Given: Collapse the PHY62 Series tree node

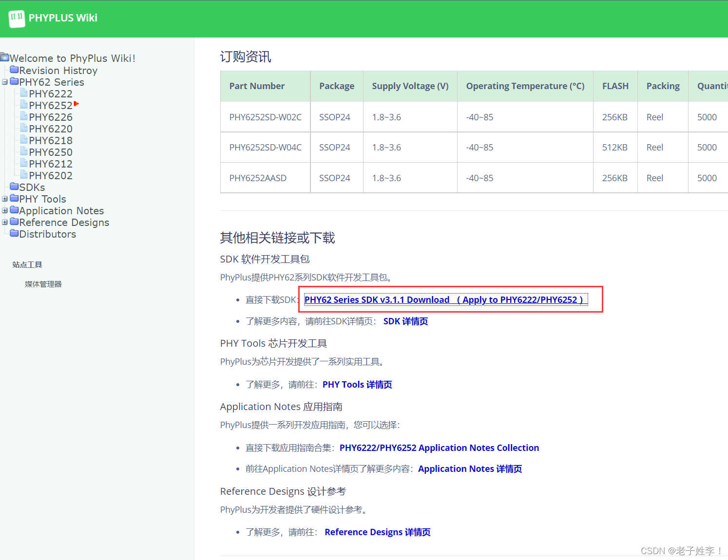Looking at the screenshot, I should point(5,82).
